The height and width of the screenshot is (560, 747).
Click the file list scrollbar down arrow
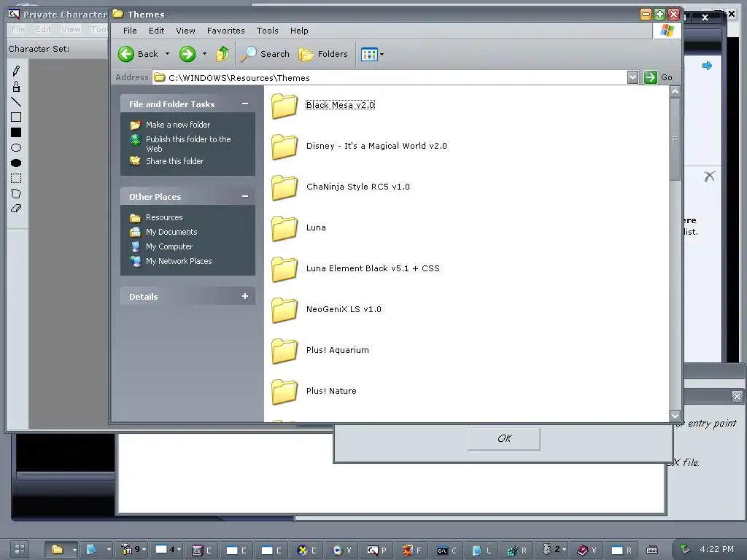pos(675,416)
